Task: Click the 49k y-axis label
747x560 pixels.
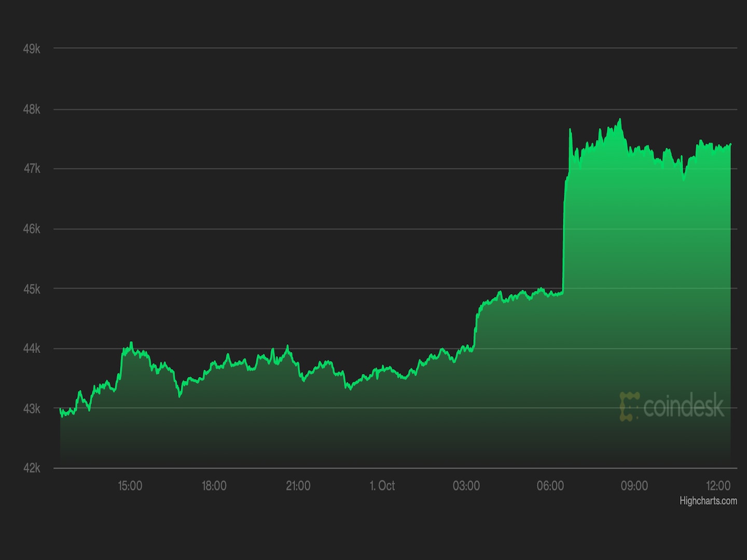Action: 32,49
